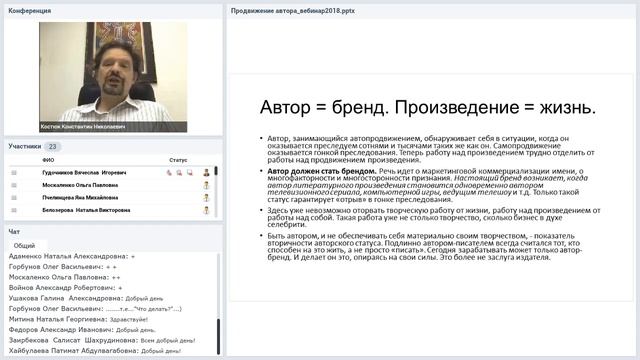Viewport: 640px width, 360px height.
Task: Click the Участники panel title
Action: (x=24, y=146)
